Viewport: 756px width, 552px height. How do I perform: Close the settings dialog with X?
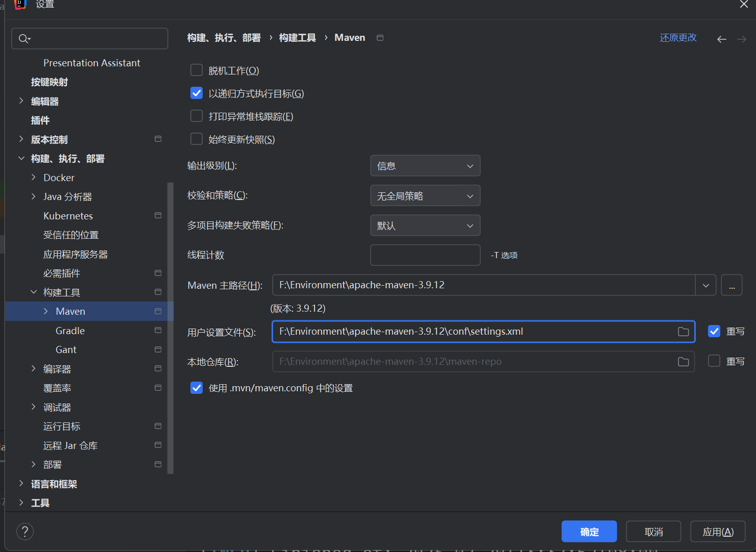click(744, 4)
